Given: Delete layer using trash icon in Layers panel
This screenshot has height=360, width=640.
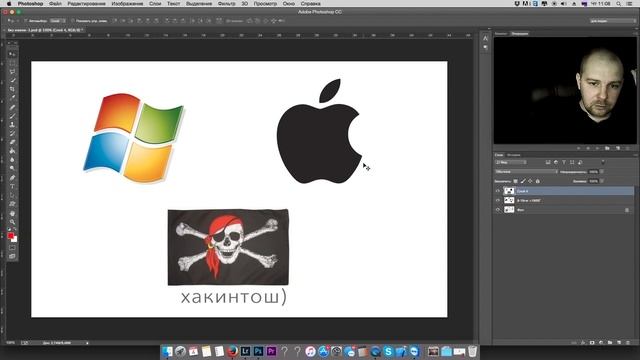Looking at the screenshot, I should pyautogui.click(x=628, y=343).
